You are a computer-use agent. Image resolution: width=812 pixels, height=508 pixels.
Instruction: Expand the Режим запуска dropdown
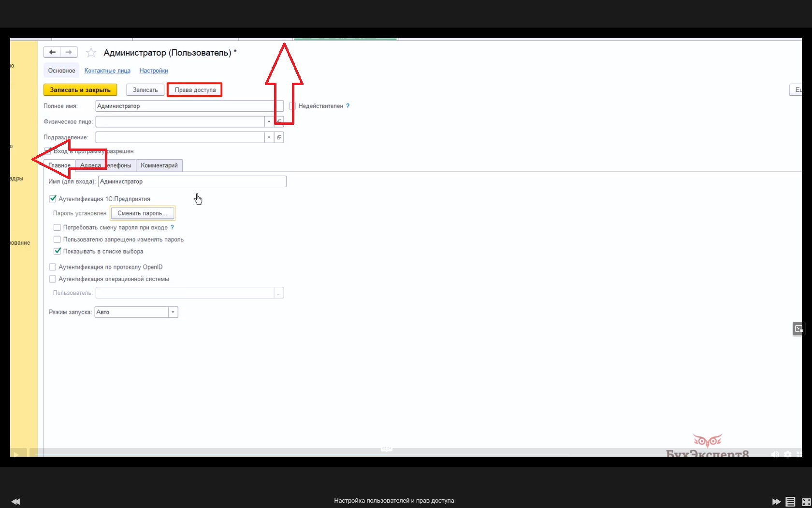(x=173, y=312)
